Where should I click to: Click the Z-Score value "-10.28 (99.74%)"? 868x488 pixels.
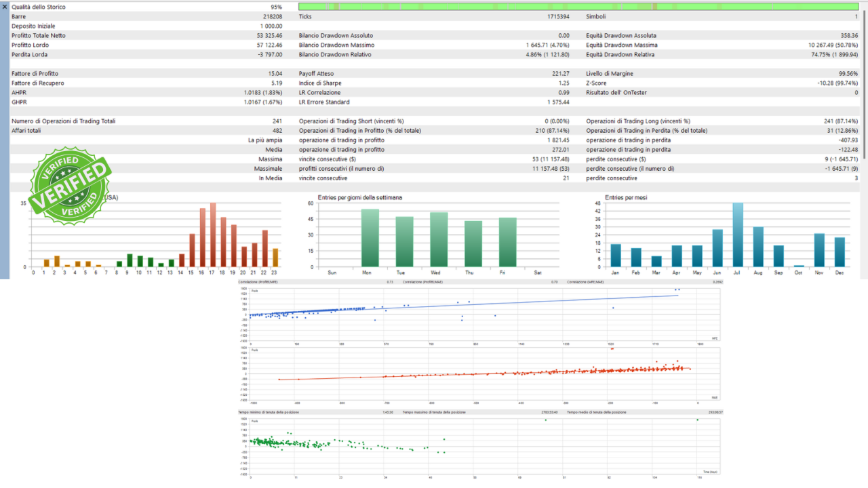tap(837, 83)
